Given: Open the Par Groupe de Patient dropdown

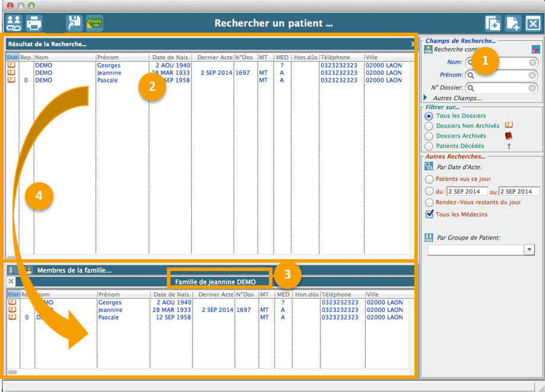Looking at the screenshot, I should tap(529, 250).
